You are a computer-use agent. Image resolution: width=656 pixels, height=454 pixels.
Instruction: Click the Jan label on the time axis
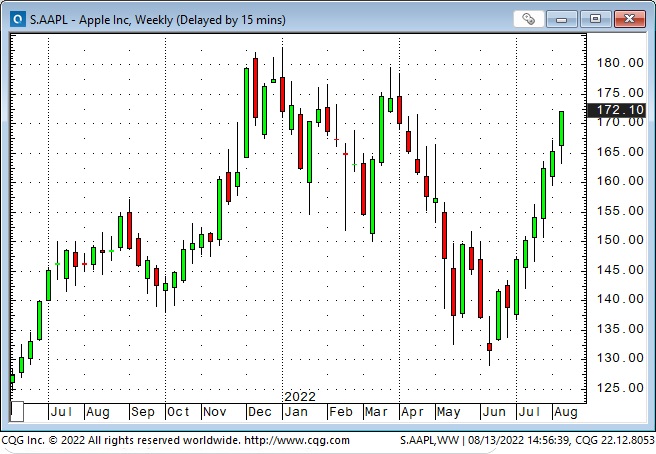pyautogui.click(x=296, y=412)
